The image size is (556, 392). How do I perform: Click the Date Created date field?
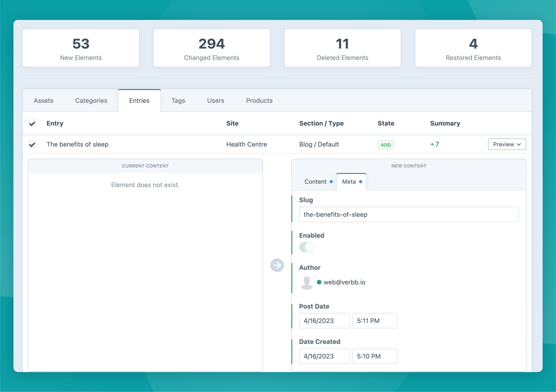pos(324,356)
